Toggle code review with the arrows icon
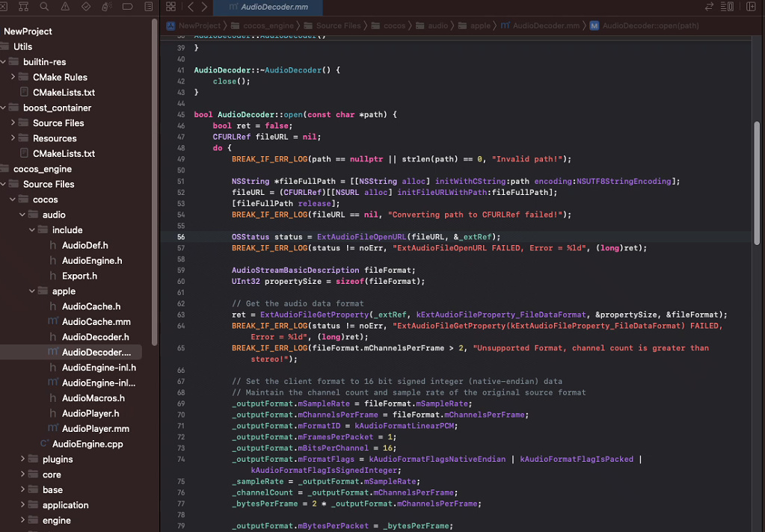The image size is (765, 532). (709, 7)
